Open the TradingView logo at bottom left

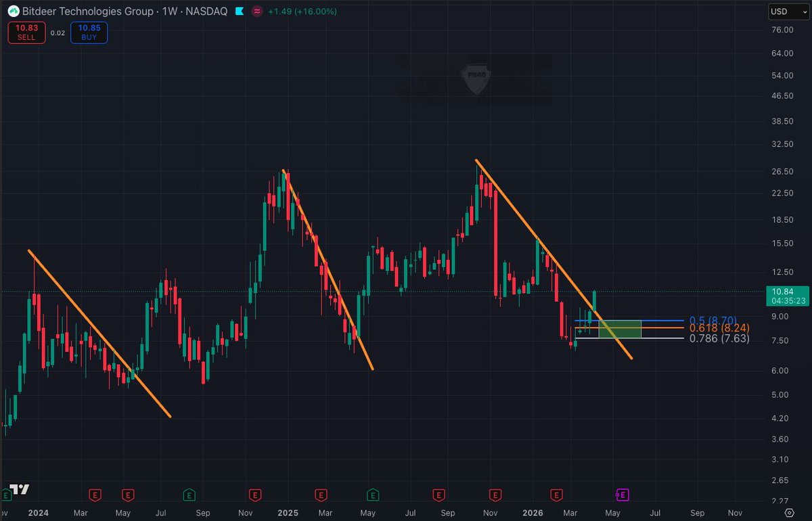click(x=19, y=489)
